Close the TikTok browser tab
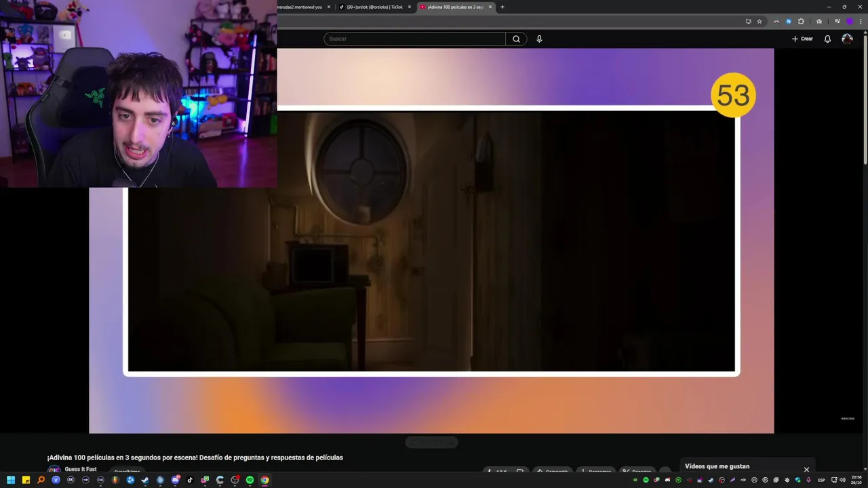The width and height of the screenshot is (868, 488). tap(409, 7)
